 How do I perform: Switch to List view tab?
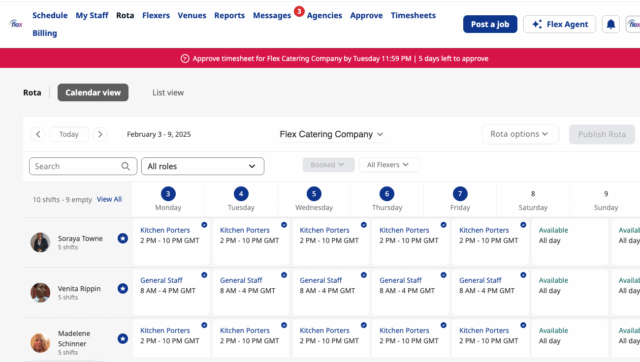click(x=168, y=93)
